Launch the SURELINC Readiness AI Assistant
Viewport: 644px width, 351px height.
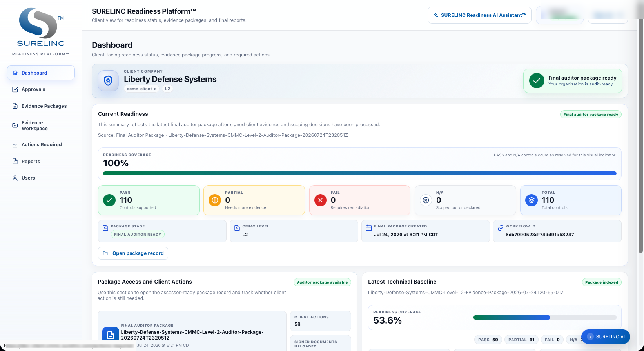(479, 15)
